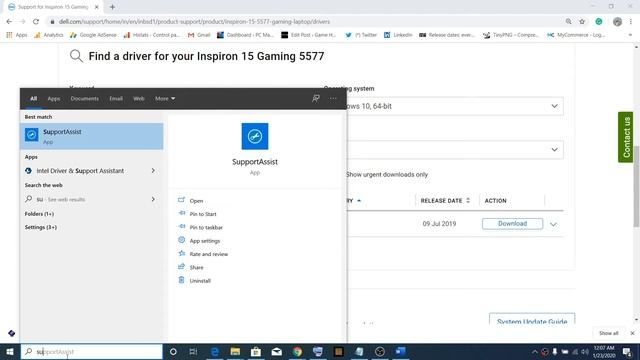Show hidden tray icons chevron
This screenshot has height=360, width=640.
click(535, 351)
